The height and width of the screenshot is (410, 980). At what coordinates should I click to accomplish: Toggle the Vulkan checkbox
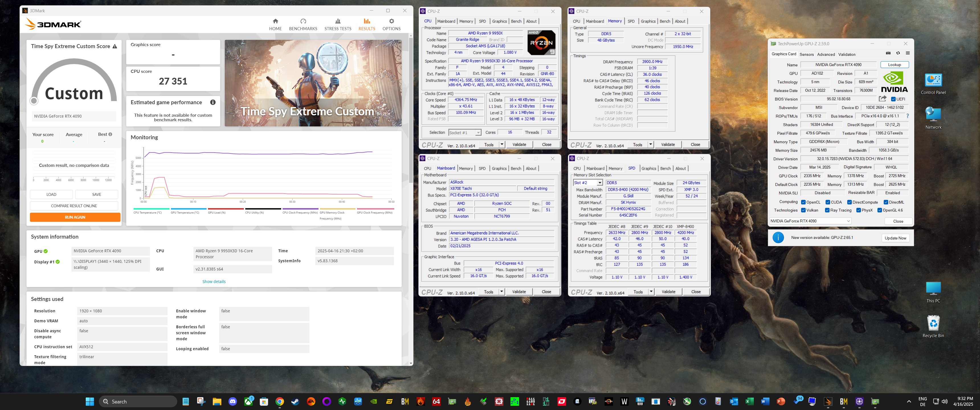tap(803, 210)
